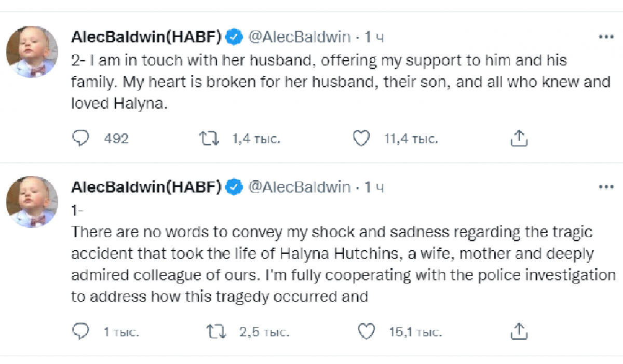
Task: Reply to the tweet about her husband
Action: point(81,139)
